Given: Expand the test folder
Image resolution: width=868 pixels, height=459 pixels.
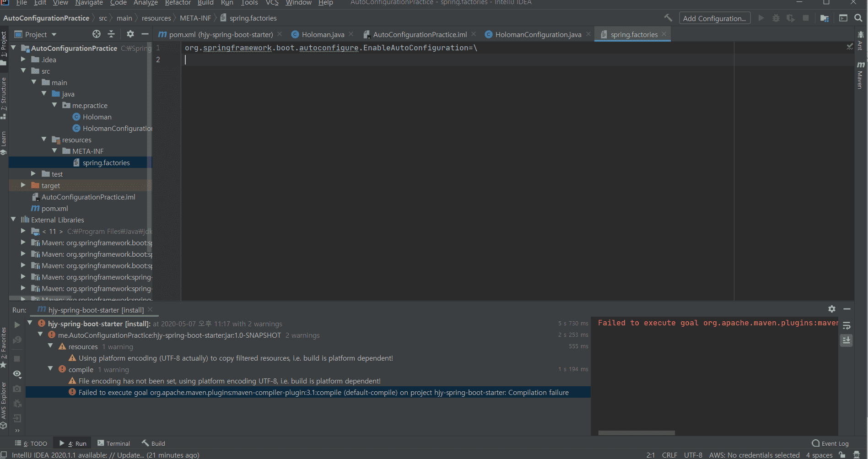Looking at the screenshot, I should 33,173.
